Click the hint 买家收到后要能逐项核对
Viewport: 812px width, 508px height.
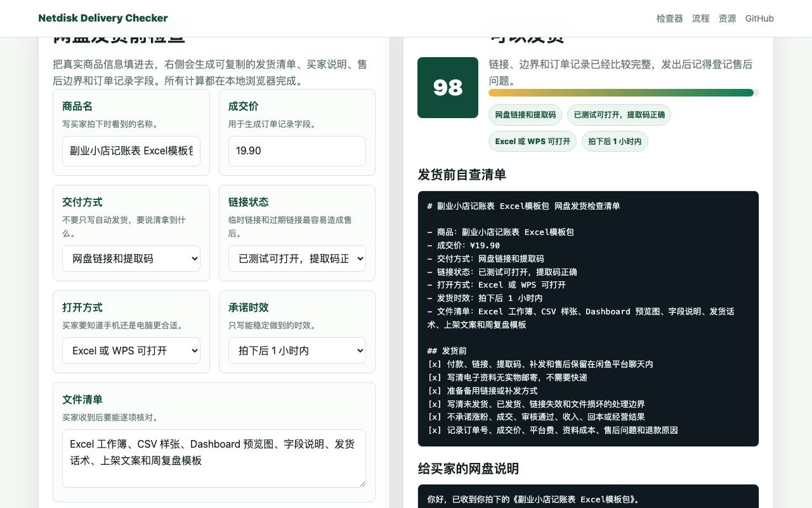coord(110,417)
